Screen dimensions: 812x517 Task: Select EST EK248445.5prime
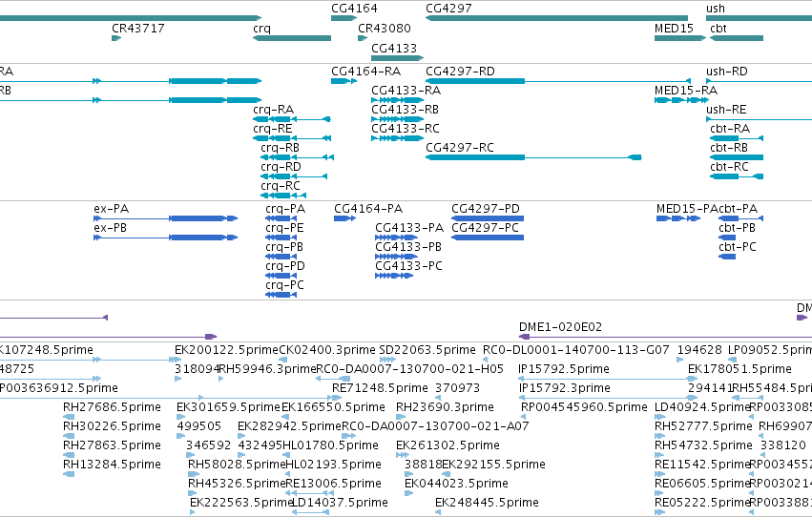[x=487, y=503]
